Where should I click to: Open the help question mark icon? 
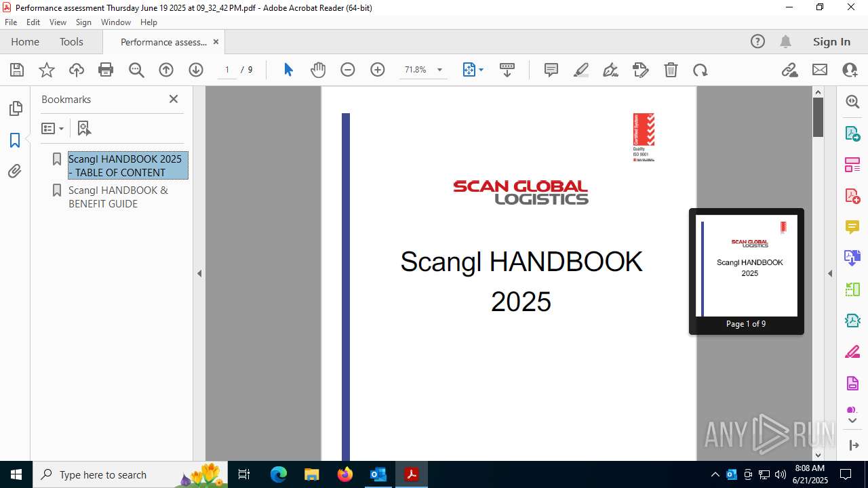pos(757,42)
